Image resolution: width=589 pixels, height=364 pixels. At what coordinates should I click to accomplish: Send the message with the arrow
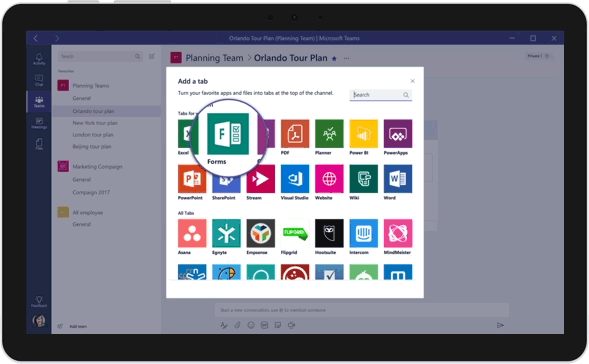click(x=500, y=325)
